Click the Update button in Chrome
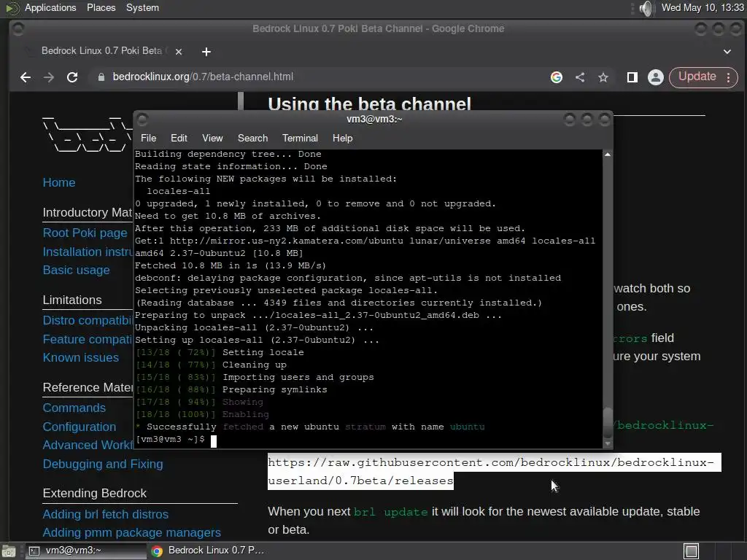This screenshot has width=747, height=560. pos(697,77)
